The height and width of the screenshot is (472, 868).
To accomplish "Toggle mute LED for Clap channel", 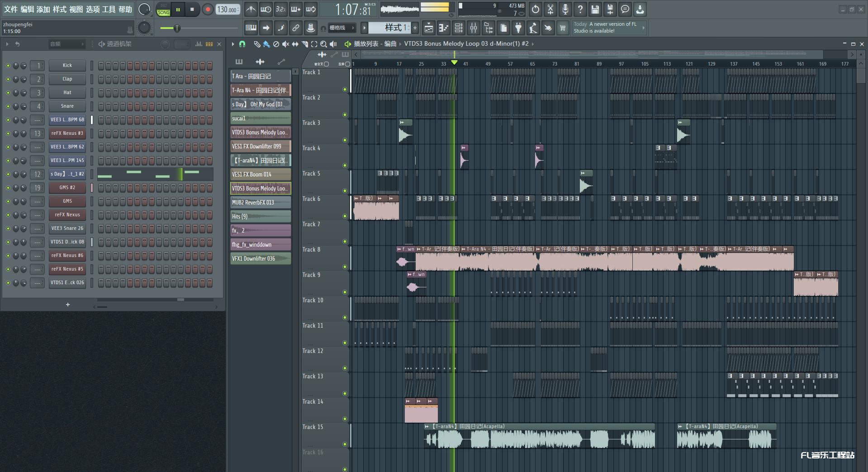I will click(8, 79).
